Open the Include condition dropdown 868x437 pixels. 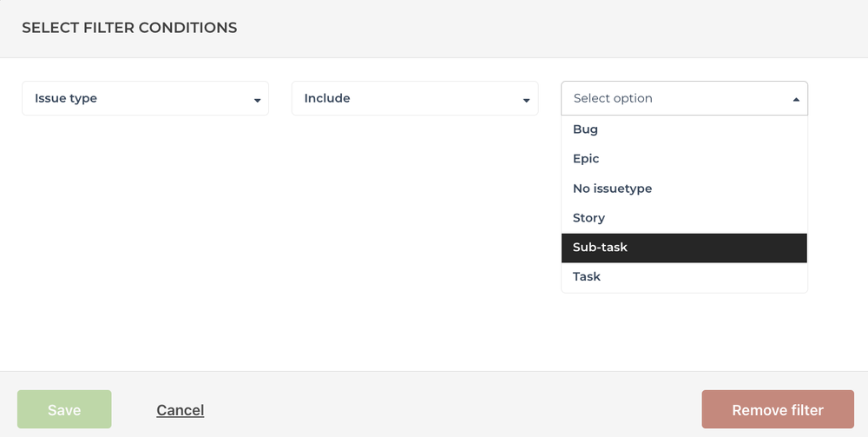coord(415,98)
